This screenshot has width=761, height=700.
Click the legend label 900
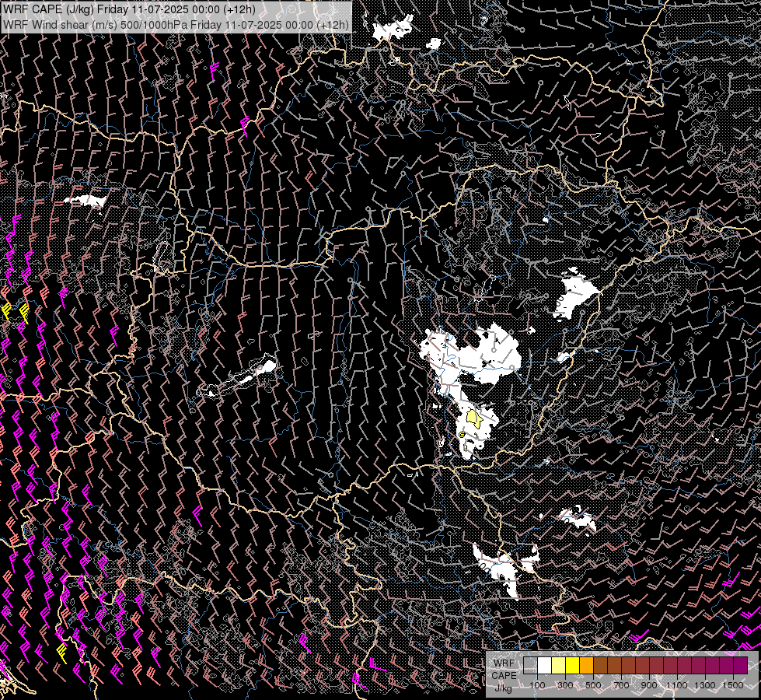click(x=649, y=685)
